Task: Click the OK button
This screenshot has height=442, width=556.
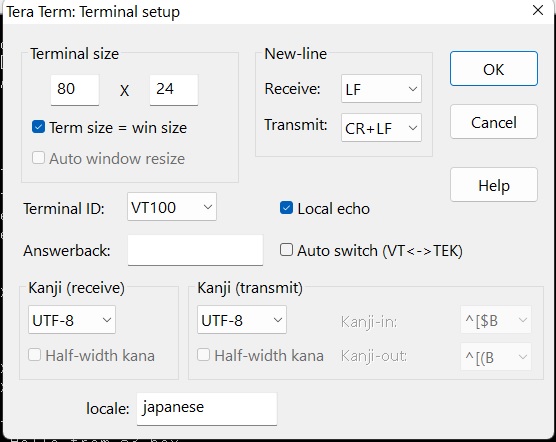Action: click(x=494, y=69)
